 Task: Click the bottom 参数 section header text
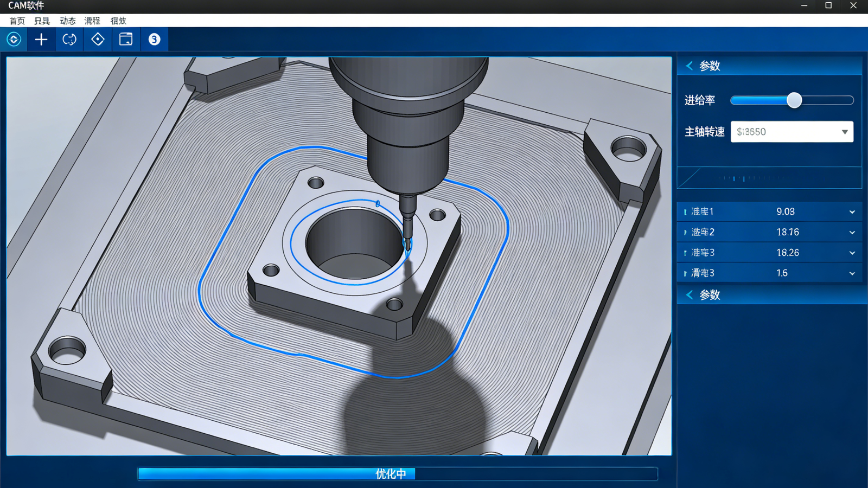click(x=710, y=295)
